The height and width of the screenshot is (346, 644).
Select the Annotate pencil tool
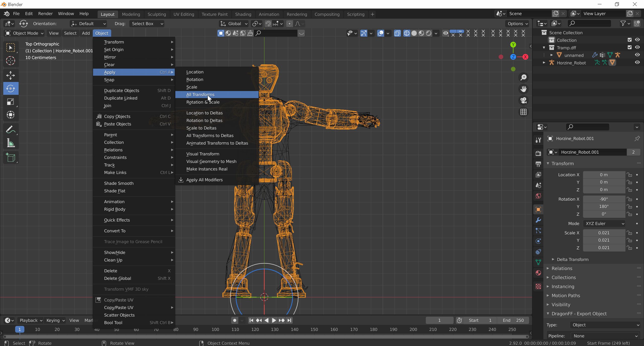(x=11, y=130)
